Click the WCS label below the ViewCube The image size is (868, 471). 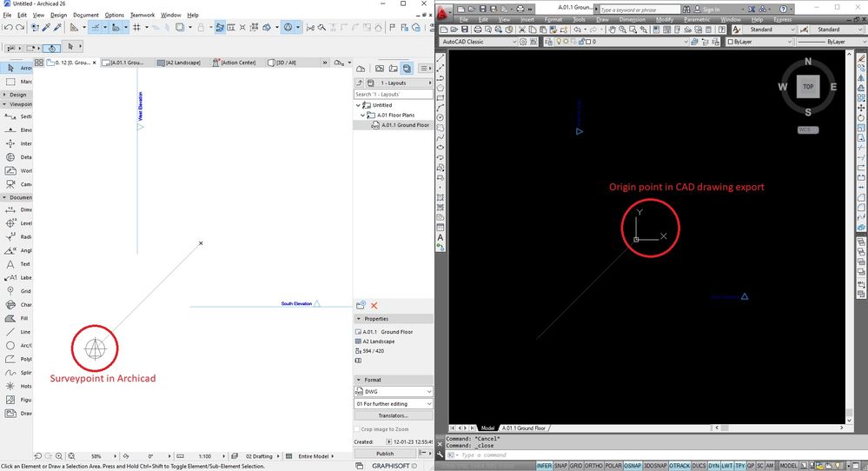[x=808, y=130]
